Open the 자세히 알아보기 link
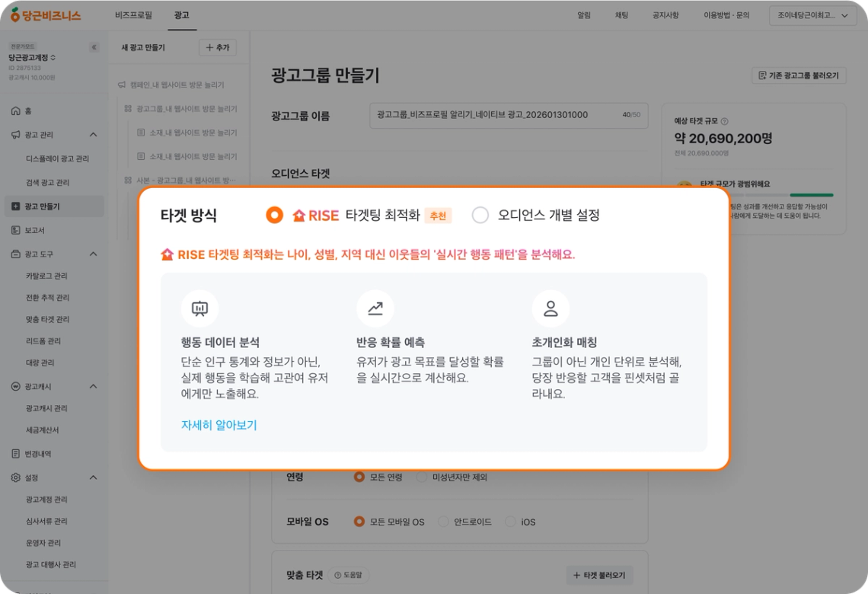 [x=219, y=425]
